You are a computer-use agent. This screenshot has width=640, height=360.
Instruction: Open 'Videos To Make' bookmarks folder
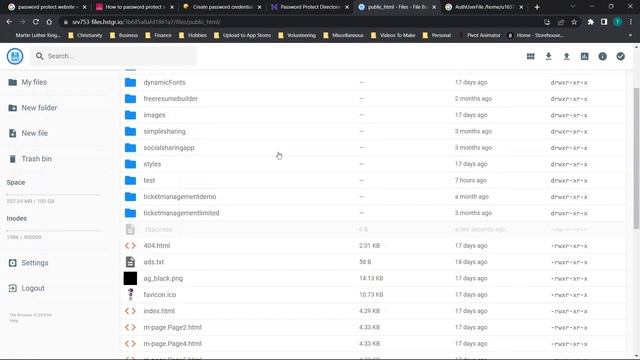point(393,36)
